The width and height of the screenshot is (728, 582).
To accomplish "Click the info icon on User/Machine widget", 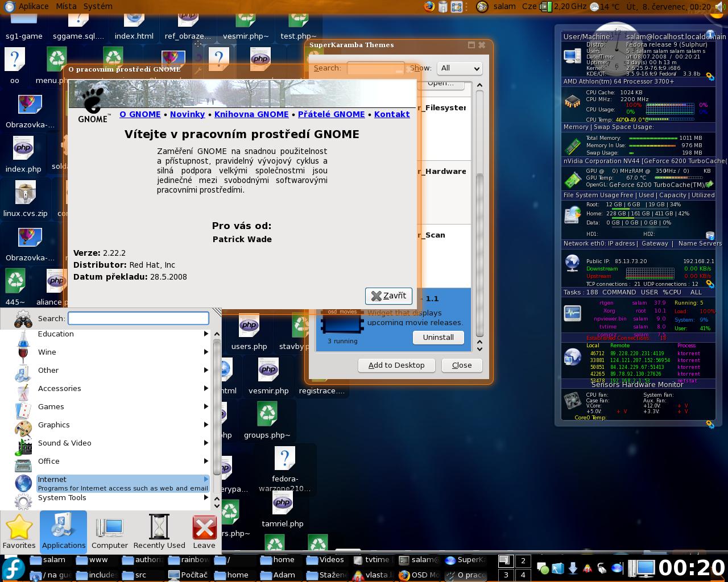I will point(710,35).
